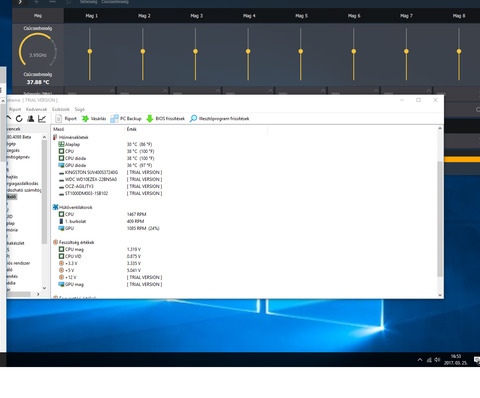
Task: Expand the Mag 3 speed dropdown arrow
Action: pos(218,91)
